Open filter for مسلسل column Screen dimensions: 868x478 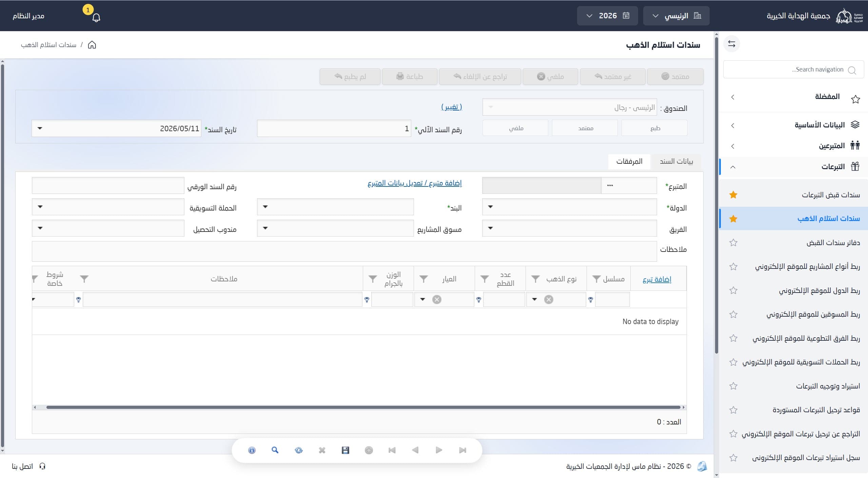(x=596, y=279)
